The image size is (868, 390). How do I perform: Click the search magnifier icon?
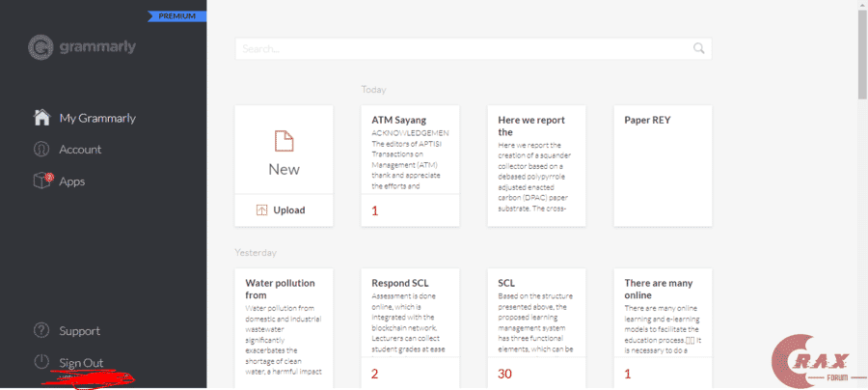(x=699, y=48)
